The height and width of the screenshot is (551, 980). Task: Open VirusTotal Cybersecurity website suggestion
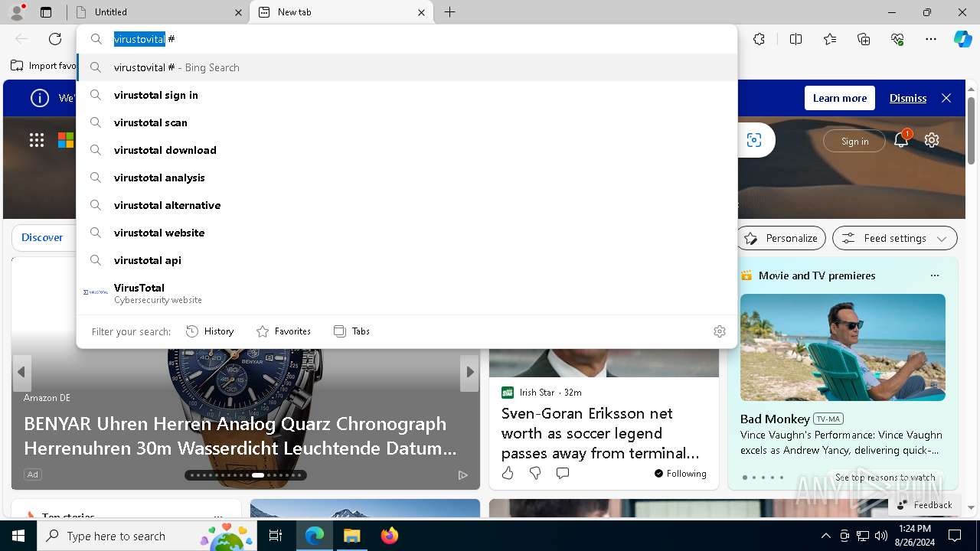[x=407, y=293]
